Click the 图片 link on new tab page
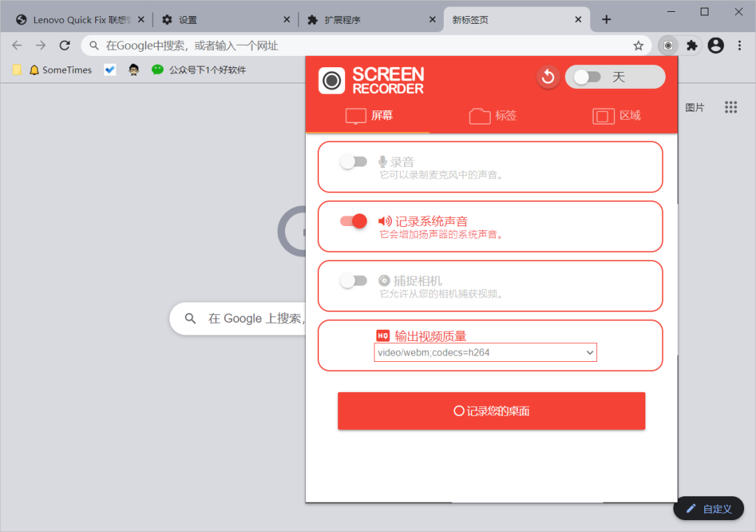 (x=695, y=107)
